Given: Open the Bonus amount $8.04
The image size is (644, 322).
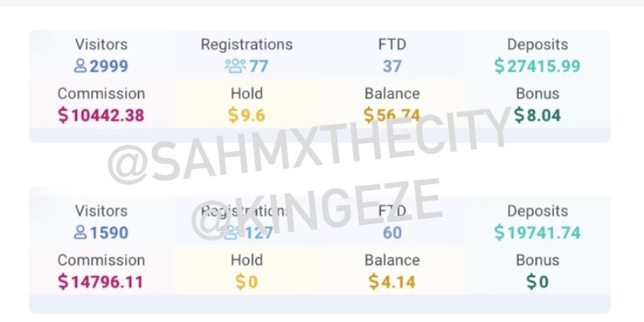Looking at the screenshot, I should tap(537, 115).
